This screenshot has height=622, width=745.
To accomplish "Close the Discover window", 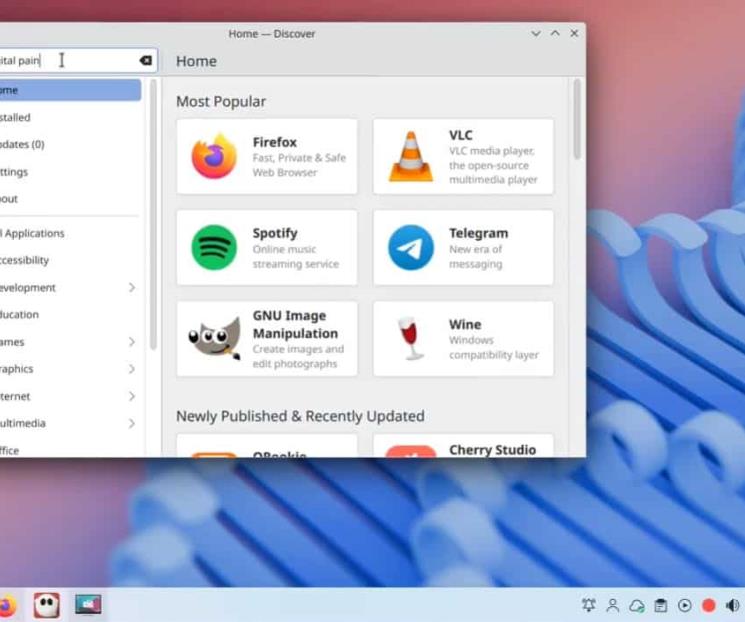I will tap(574, 34).
